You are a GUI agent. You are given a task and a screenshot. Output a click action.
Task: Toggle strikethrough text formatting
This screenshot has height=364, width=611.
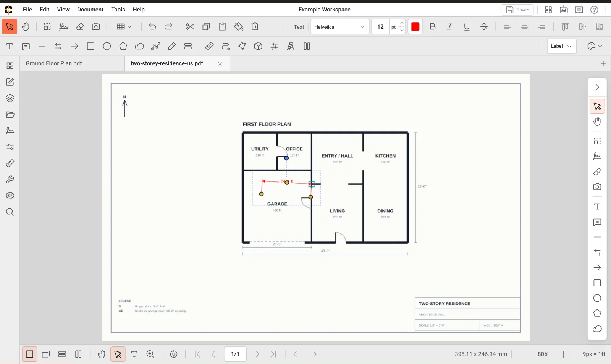point(484,27)
